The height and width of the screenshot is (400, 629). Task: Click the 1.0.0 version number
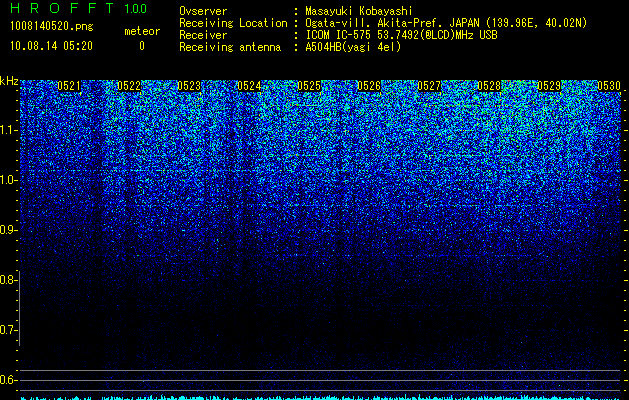[136, 9]
